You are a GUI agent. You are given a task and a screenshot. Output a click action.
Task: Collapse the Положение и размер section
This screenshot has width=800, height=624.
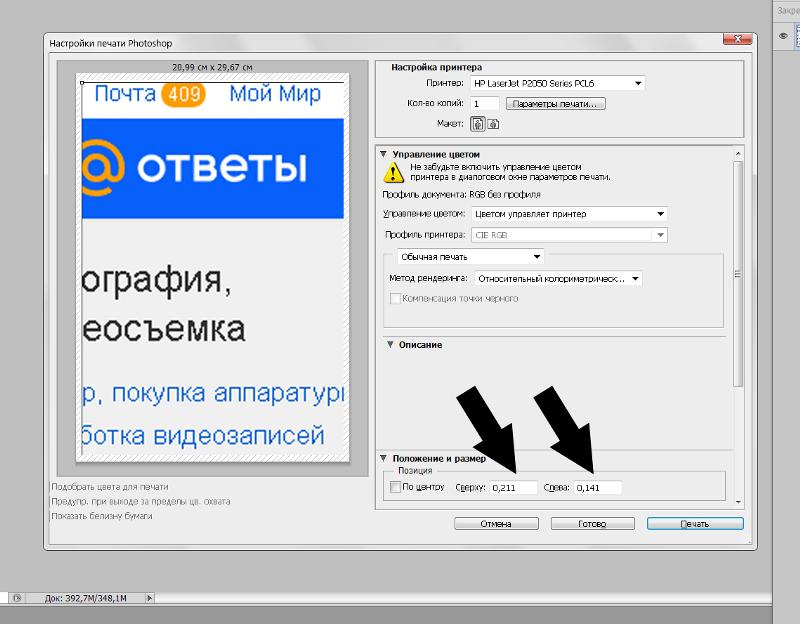click(x=384, y=458)
